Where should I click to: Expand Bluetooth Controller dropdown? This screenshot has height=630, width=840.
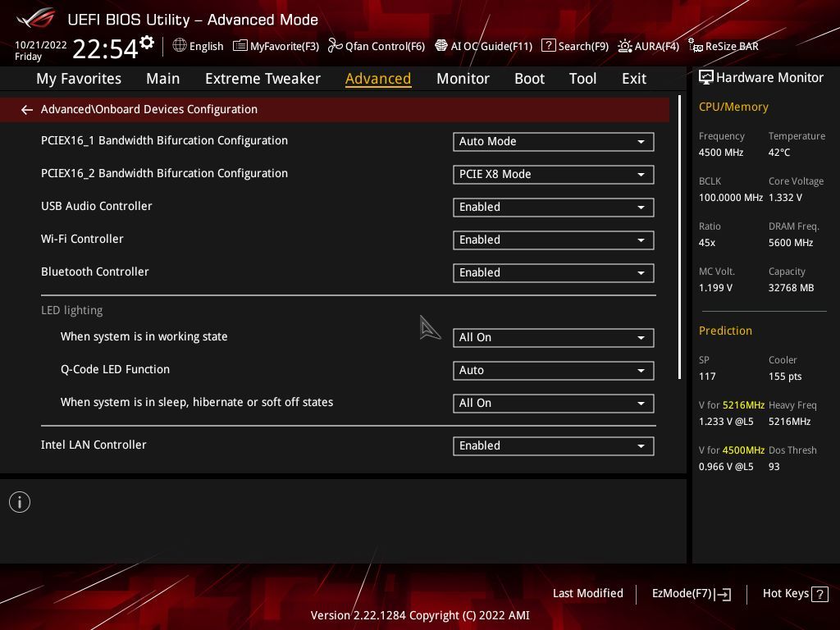click(554, 272)
